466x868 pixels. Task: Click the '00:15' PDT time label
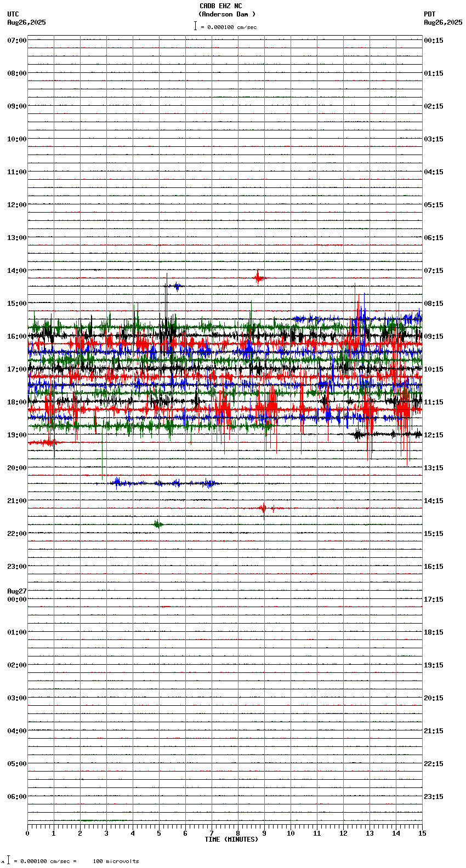pos(434,41)
